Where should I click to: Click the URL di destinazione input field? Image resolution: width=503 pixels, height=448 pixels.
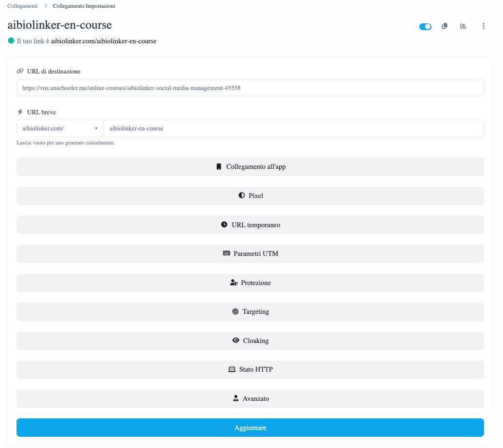(x=250, y=88)
